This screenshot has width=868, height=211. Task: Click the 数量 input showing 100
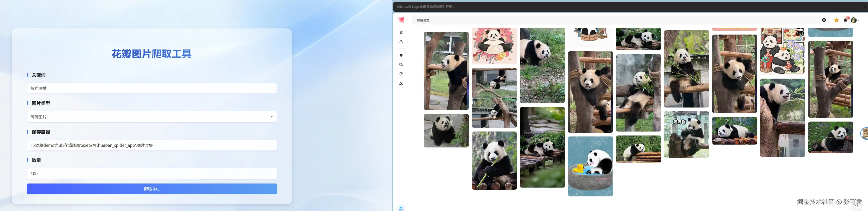152,174
